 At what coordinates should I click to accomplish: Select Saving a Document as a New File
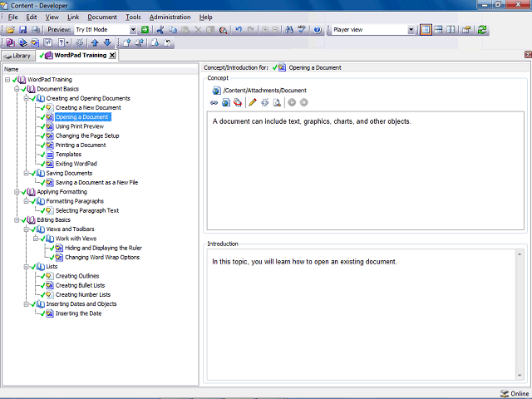(x=96, y=183)
